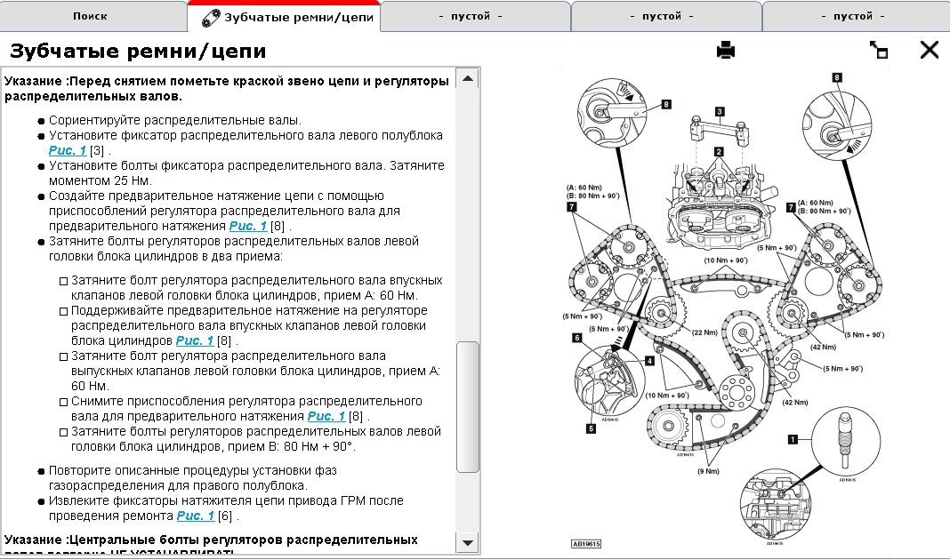Click the (10 Nm + 90°) label at top center
The height and width of the screenshot is (560, 950).
(x=725, y=260)
